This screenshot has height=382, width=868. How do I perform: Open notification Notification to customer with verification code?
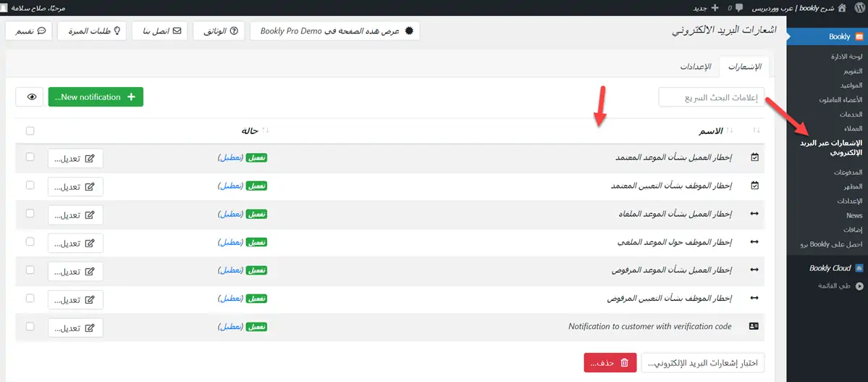pyautogui.click(x=650, y=327)
